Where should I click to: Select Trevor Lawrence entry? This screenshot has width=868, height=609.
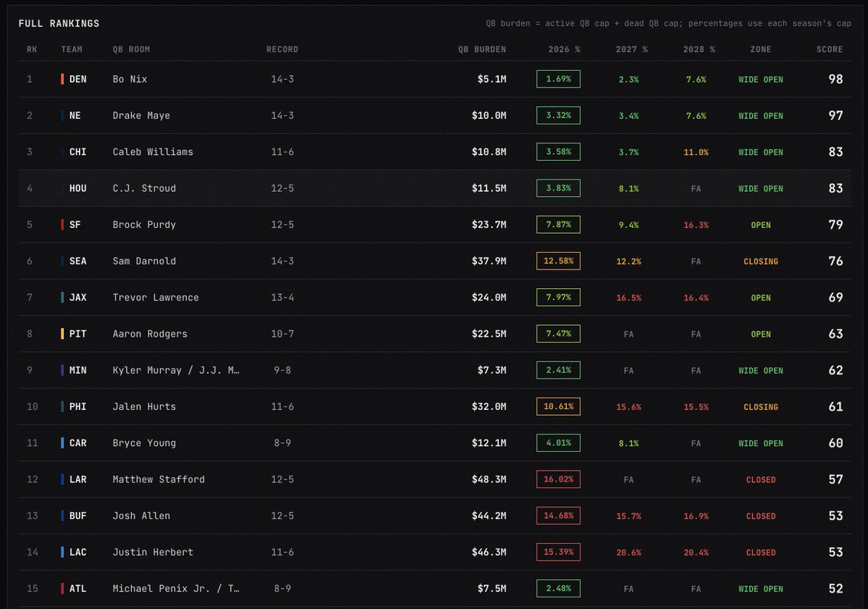tap(156, 298)
